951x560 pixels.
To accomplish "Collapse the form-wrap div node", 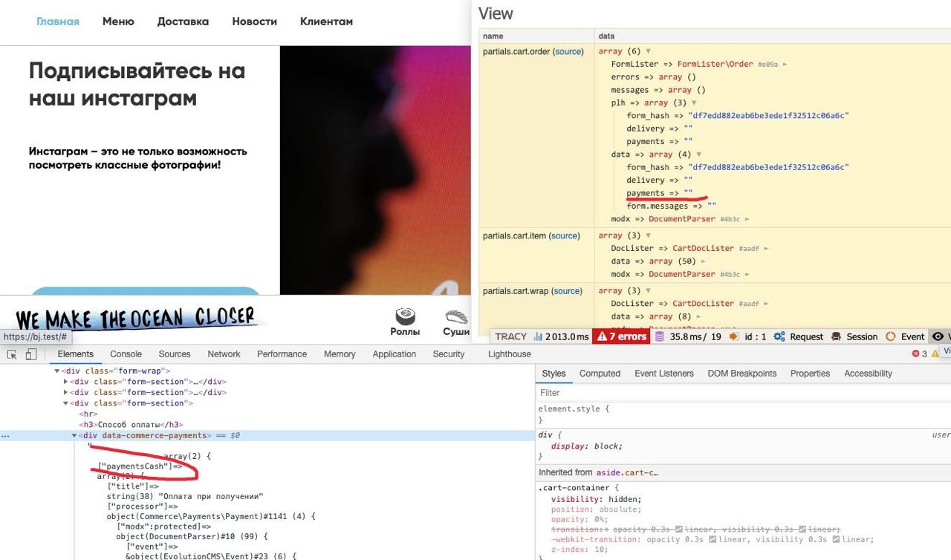I will coord(57,371).
